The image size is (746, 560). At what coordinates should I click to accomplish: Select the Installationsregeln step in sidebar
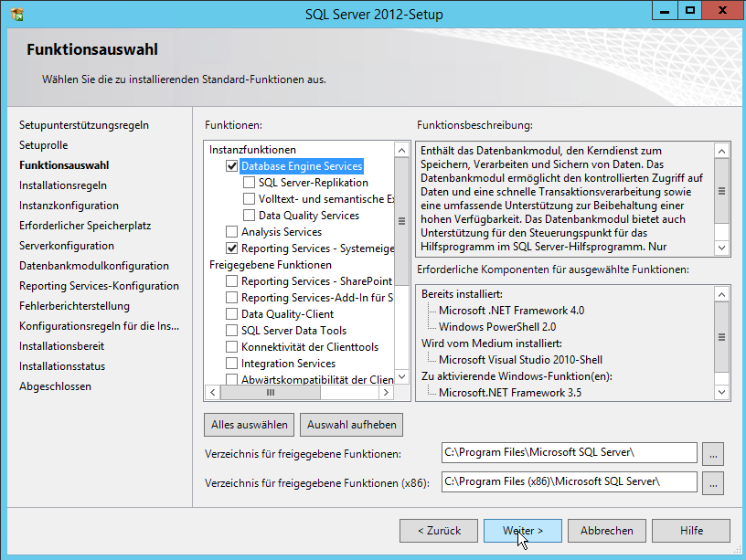63,185
